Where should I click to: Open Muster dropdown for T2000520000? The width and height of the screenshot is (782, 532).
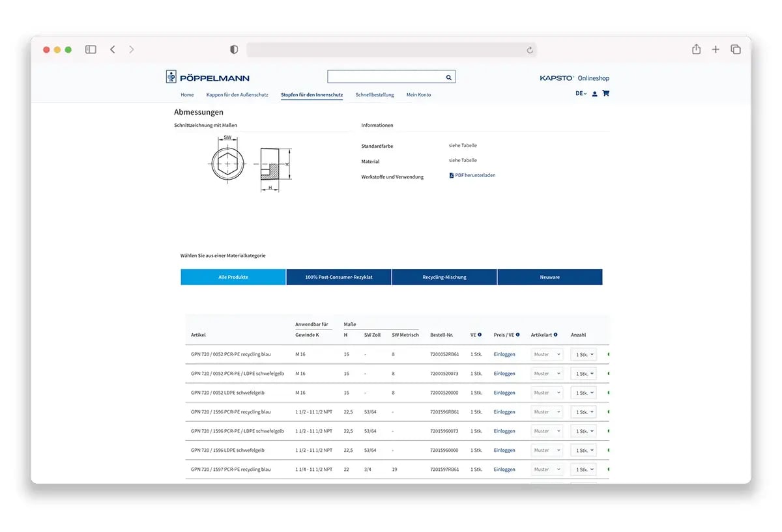pos(547,393)
